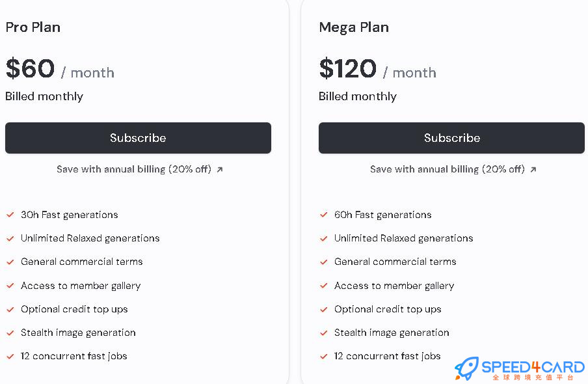
Task: Subscribe to the Mega Plan
Action: (451, 138)
